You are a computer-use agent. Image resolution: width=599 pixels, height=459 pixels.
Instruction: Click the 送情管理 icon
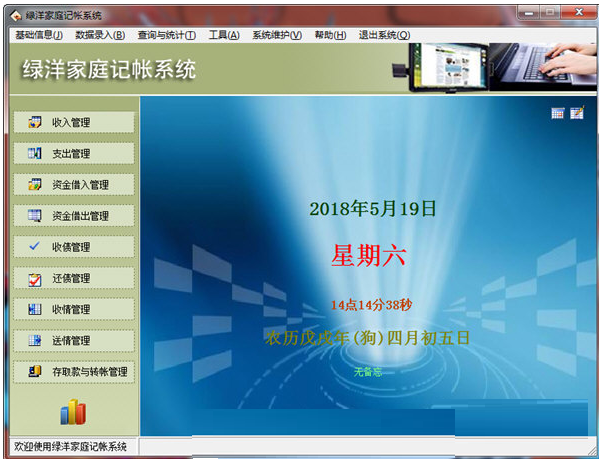(35, 340)
